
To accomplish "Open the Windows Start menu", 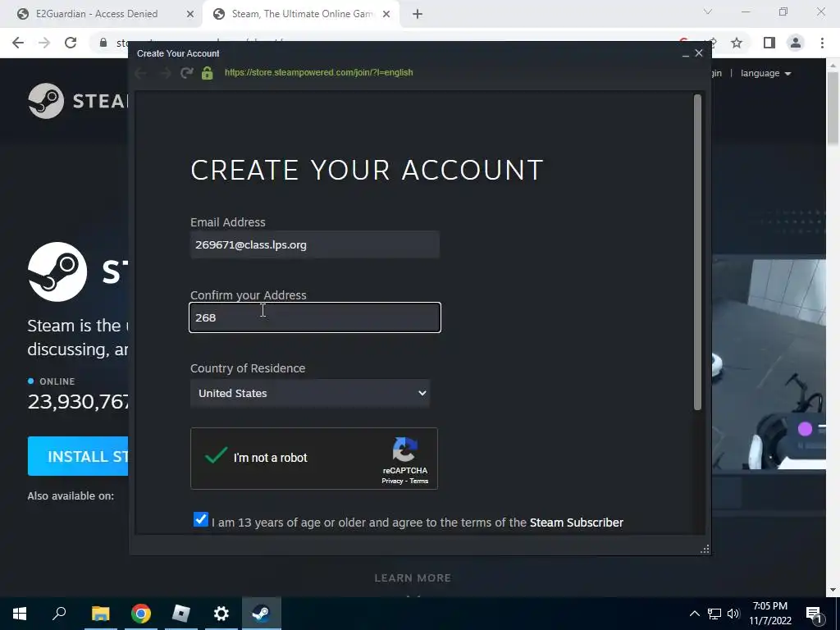I will tap(20, 614).
